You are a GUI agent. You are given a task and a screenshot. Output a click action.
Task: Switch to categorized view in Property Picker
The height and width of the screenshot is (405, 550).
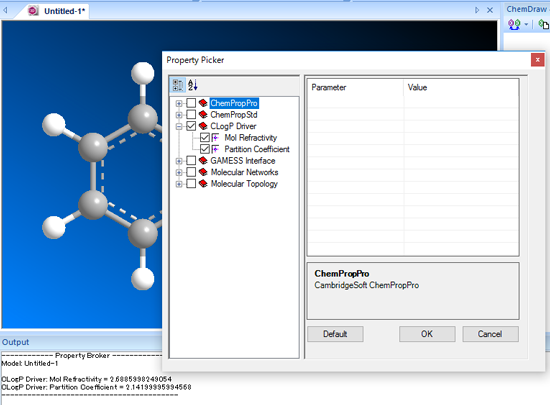point(177,85)
